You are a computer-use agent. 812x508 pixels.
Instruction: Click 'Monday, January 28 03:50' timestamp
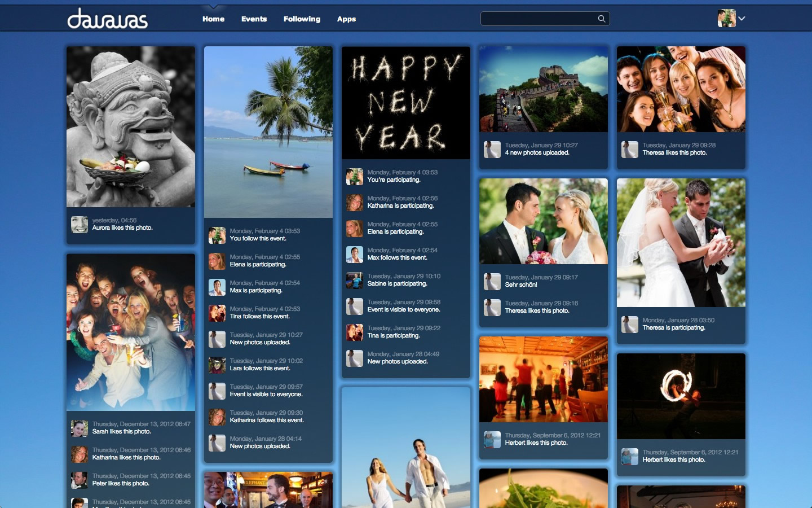point(678,320)
